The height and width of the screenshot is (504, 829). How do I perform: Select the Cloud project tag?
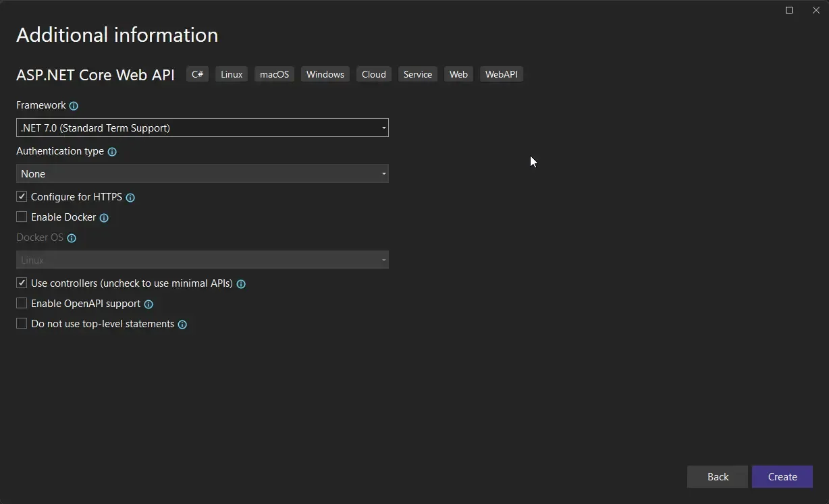point(373,74)
